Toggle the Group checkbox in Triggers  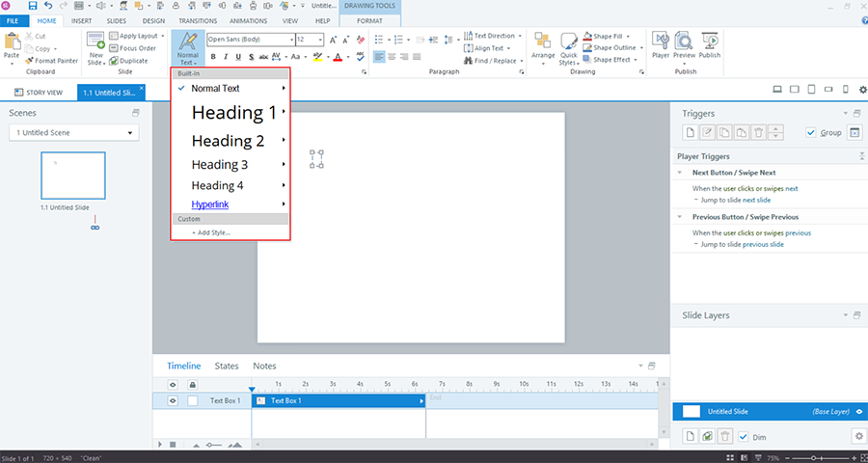pyautogui.click(x=811, y=132)
